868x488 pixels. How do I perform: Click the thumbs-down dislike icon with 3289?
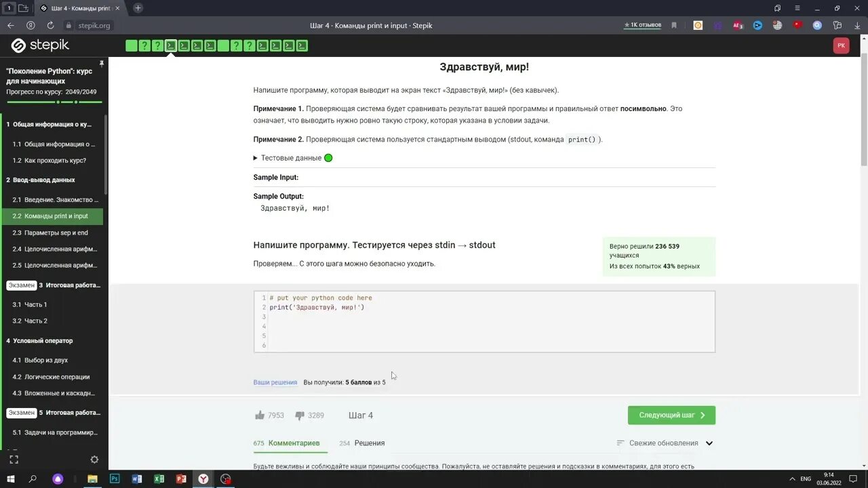(299, 415)
